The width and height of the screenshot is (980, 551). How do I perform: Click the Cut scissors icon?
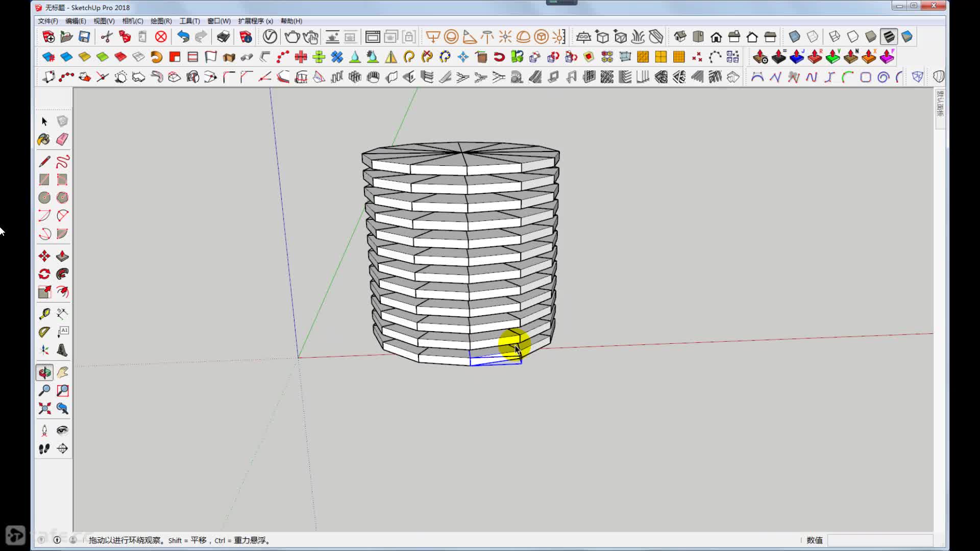[107, 37]
